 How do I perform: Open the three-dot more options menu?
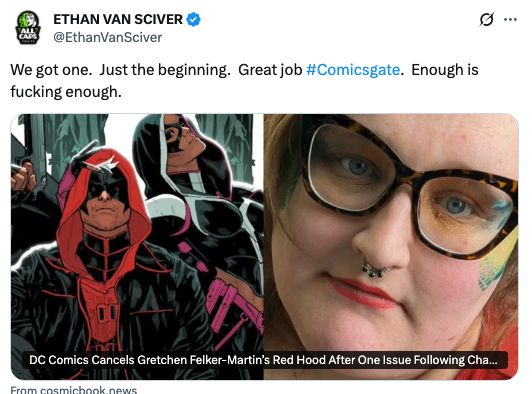click(510, 19)
